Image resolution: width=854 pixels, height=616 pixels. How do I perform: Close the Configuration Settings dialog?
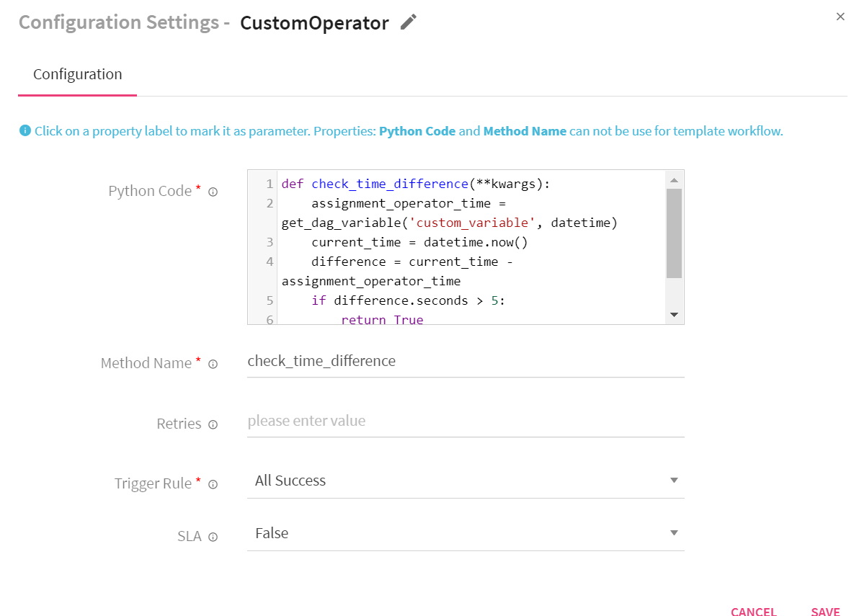pyautogui.click(x=840, y=16)
